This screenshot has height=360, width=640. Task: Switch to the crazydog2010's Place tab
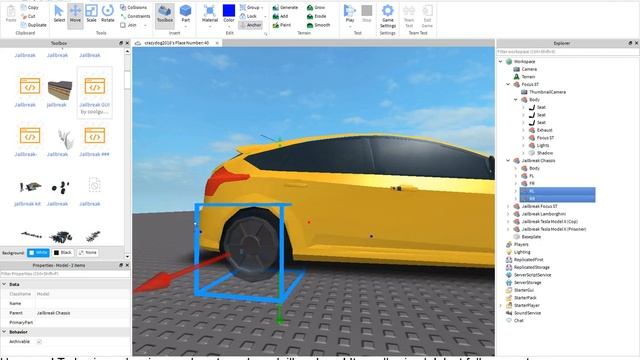coord(176,43)
